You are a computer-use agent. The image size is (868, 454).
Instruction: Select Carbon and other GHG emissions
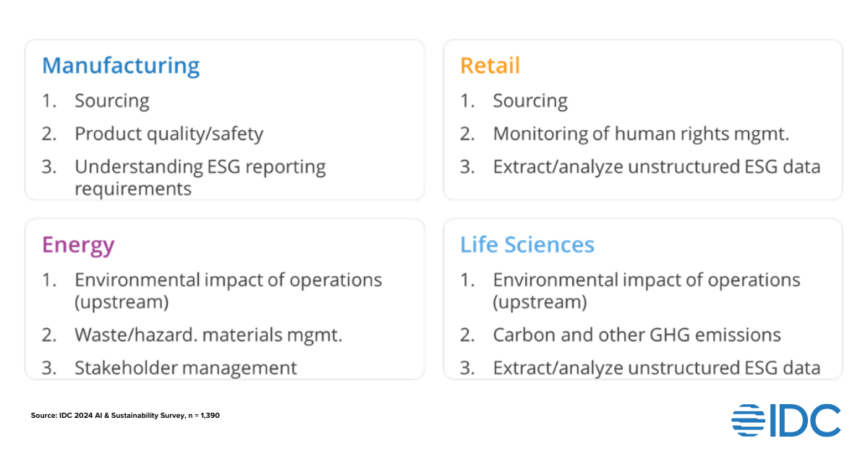click(x=637, y=335)
